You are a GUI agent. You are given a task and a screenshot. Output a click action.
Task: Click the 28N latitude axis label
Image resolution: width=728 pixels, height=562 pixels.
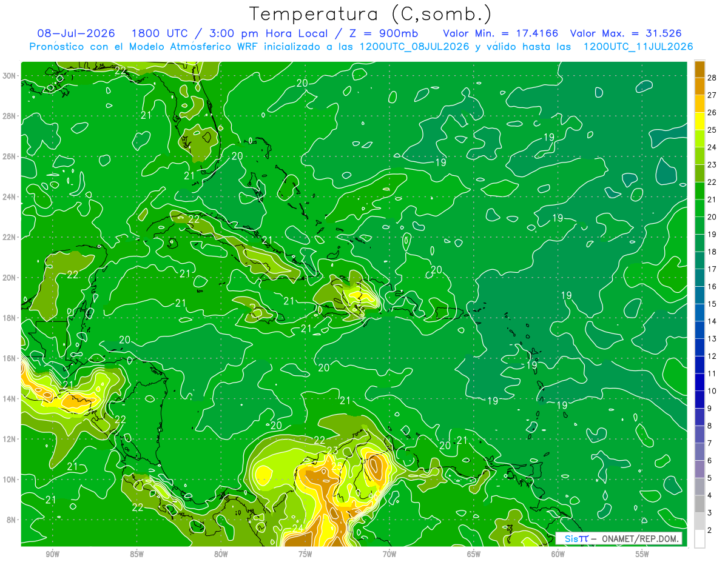(10, 116)
